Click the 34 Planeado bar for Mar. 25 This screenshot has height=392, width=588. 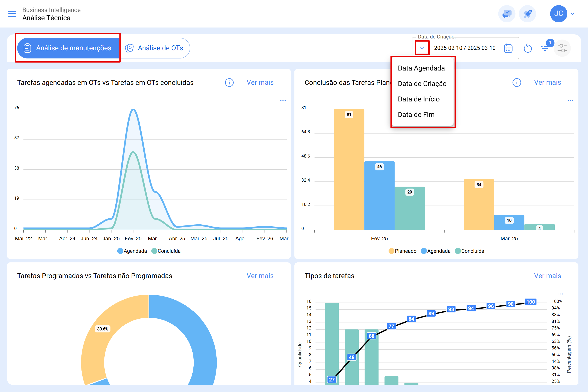(479, 205)
